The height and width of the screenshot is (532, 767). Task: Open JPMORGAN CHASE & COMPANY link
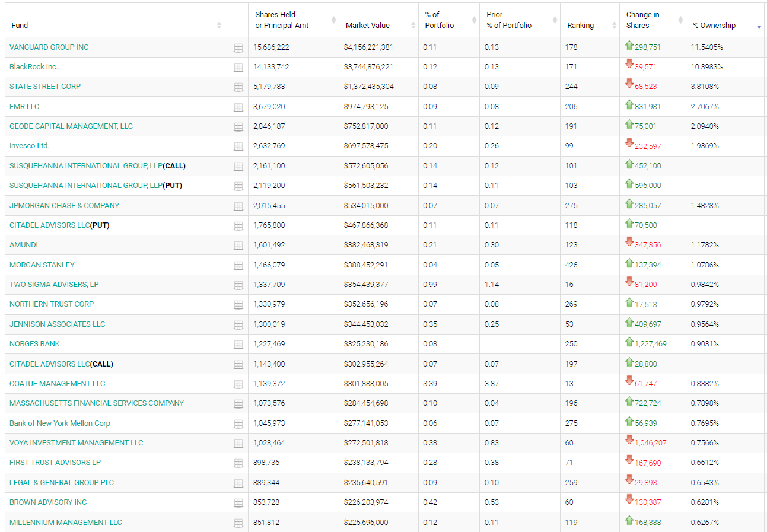point(65,206)
